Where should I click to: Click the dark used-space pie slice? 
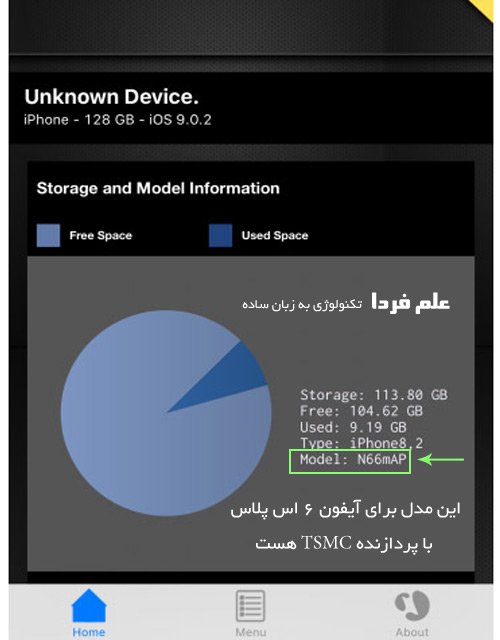tap(231, 378)
